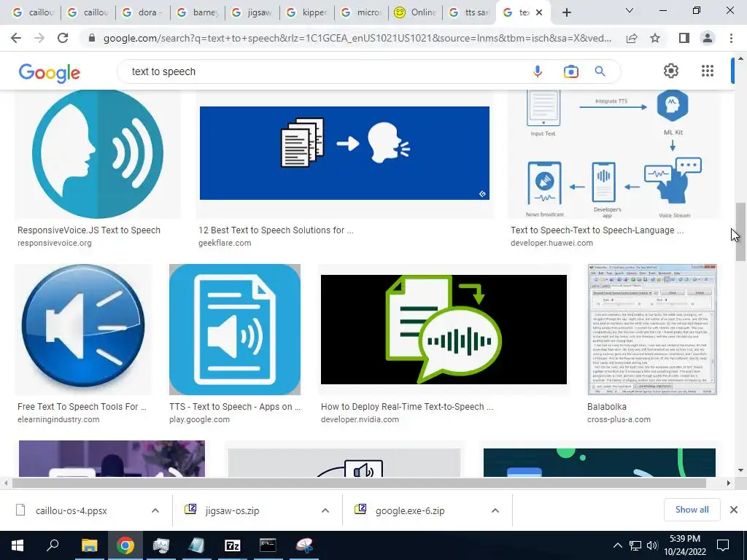Open the TTS app document speaker image
The width and height of the screenshot is (747, 560).
tap(235, 330)
